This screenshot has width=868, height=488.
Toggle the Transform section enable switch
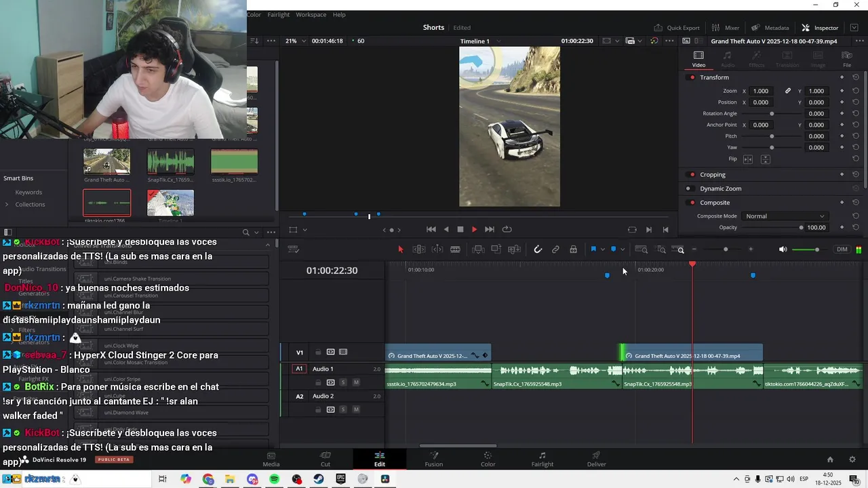[x=692, y=77]
